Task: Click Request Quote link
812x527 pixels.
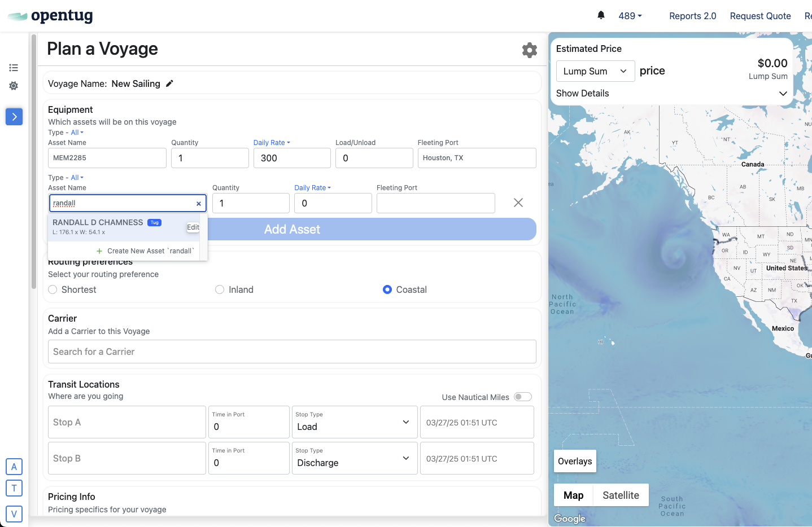Action: tap(760, 16)
